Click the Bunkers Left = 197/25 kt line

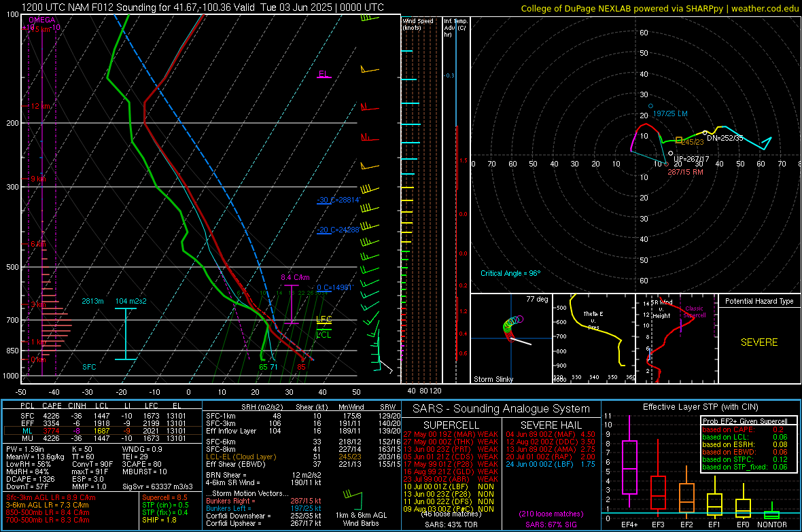click(264, 508)
